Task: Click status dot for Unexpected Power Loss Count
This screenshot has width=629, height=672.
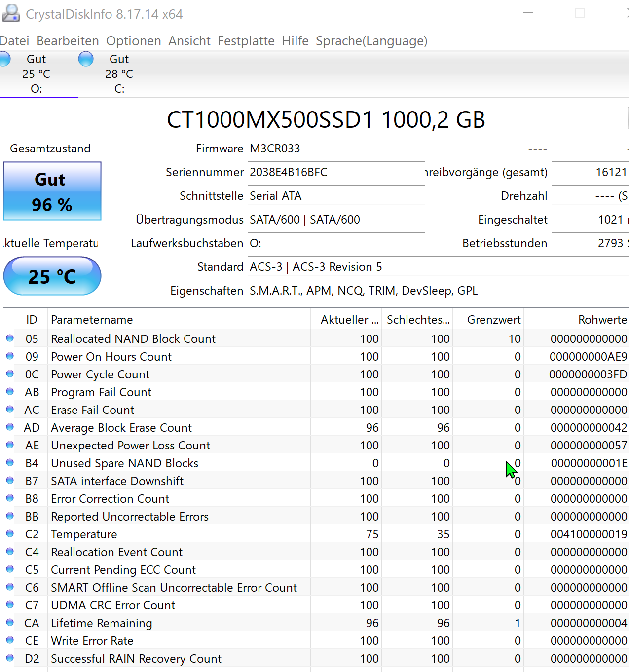Action: pyautogui.click(x=10, y=445)
